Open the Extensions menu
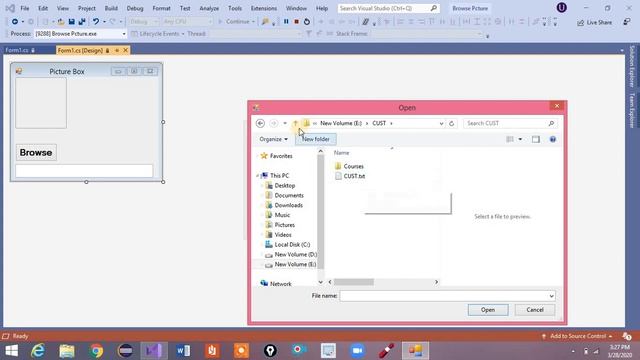 click(264, 8)
